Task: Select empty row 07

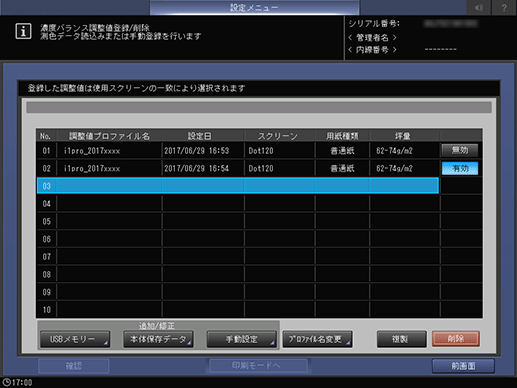Action: click(x=238, y=256)
